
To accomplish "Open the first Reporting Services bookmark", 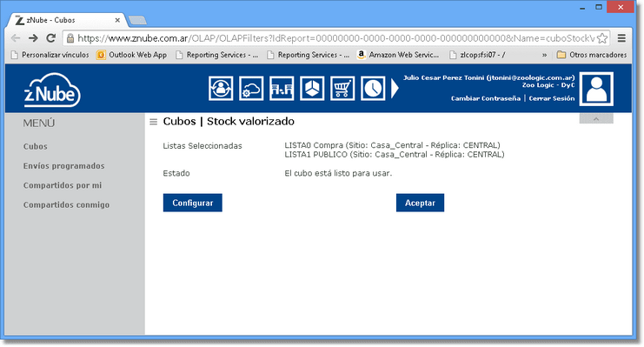I will pos(217,55).
